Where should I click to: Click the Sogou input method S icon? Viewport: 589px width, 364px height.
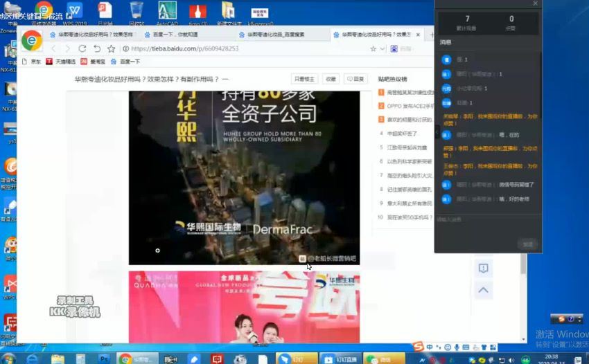pyautogui.click(x=419, y=347)
